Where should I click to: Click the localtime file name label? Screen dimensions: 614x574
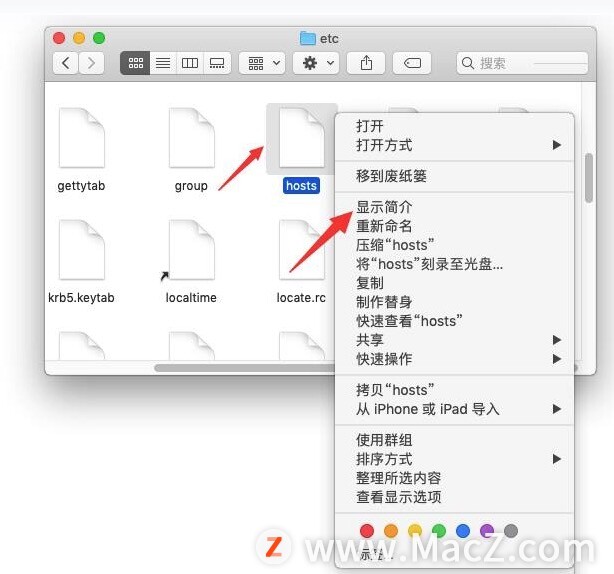pos(191,298)
